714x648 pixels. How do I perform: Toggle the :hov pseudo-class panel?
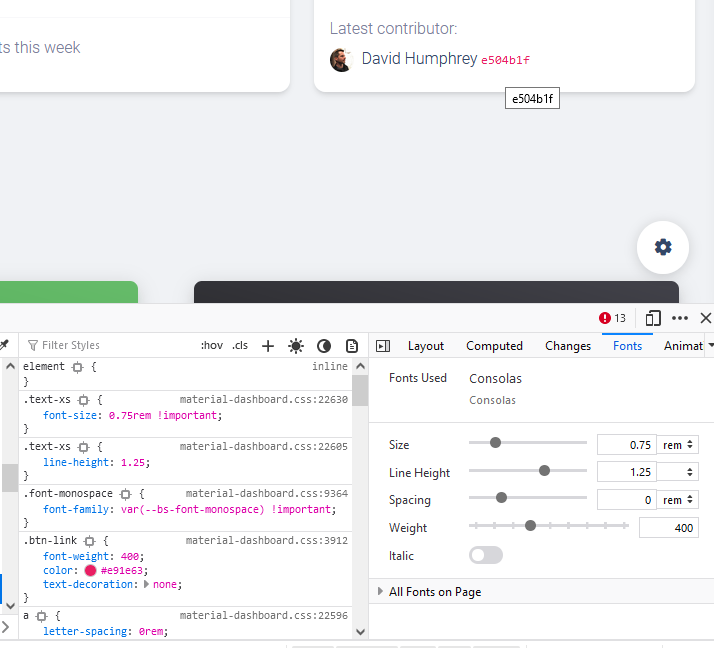(x=212, y=345)
